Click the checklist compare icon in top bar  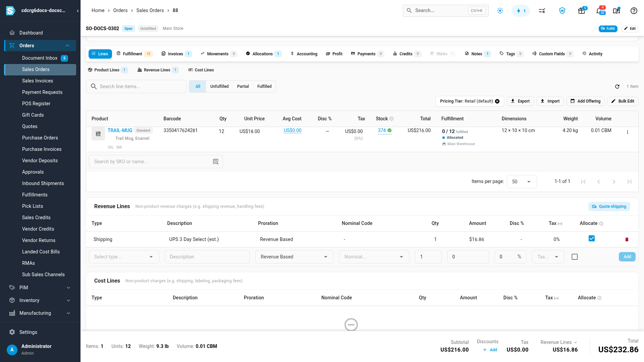click(542, 11)
